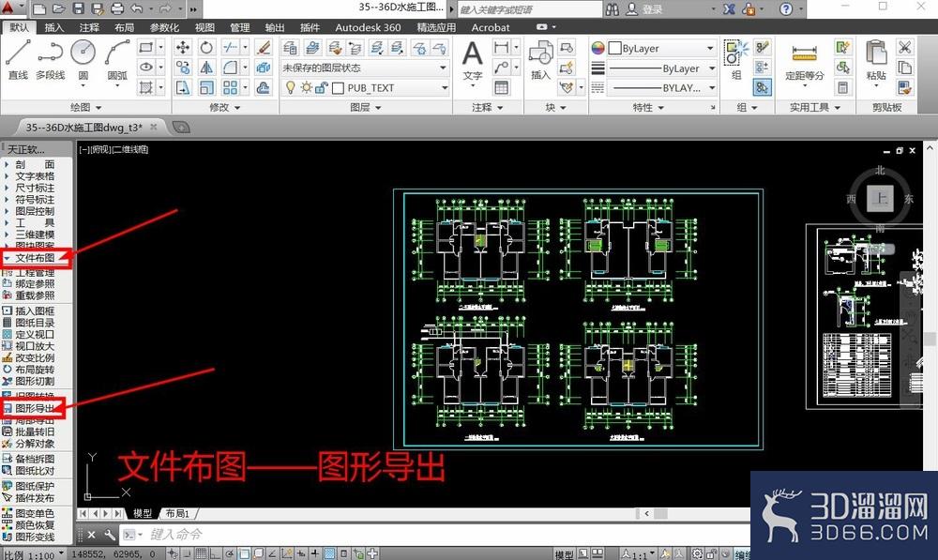Open the layer state 未保存的图层状态 dropdown
This screenshot has width=938, height=560.
364,68
